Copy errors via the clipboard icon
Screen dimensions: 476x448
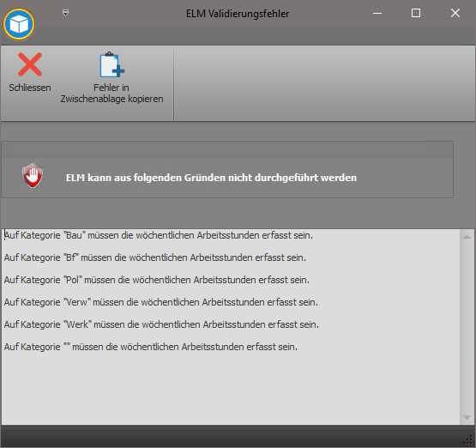click(112, 64)
